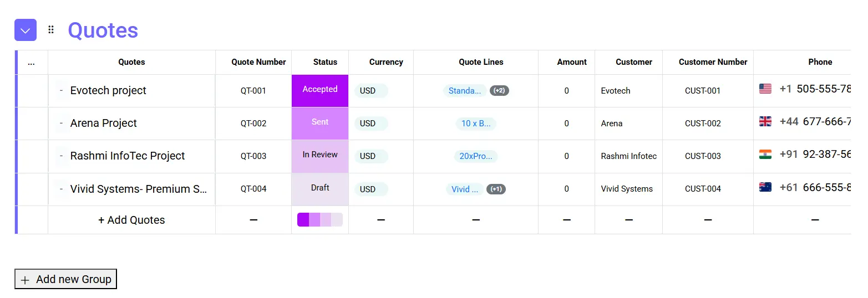
Task: Click the Add Quotes row button
Action: coord(131,220)
